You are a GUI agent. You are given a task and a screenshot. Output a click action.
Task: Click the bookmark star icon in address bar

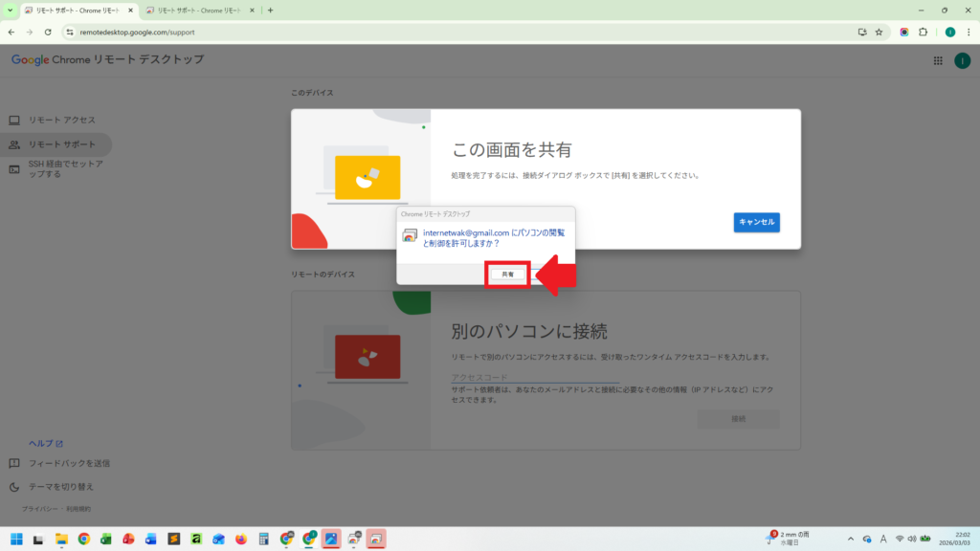879,32
